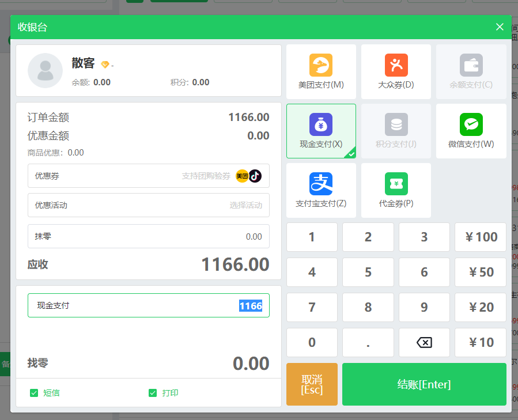Image resolution: width=518 pixels, height=420 pixels.
Task: Toggle the print (打印) checkbox
Action: [153, 393]
